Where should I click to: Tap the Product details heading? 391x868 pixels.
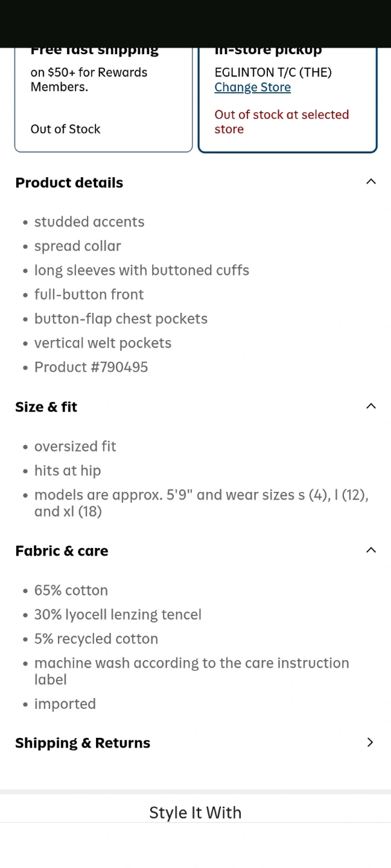[x=69, y=183]
